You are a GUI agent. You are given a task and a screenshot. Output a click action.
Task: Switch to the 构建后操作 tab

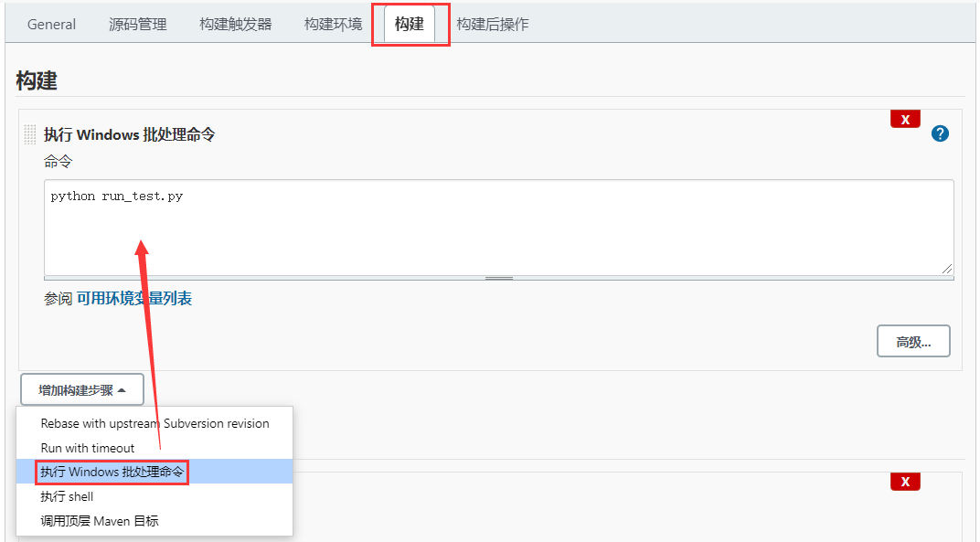[492, 24]
